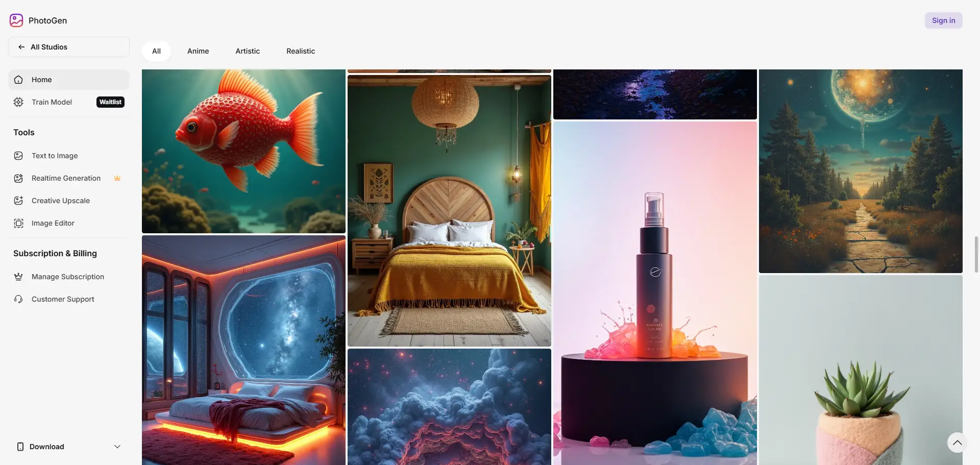Open the red goldfish image
Screen dimensions: 980x465
tap(243, 151)
